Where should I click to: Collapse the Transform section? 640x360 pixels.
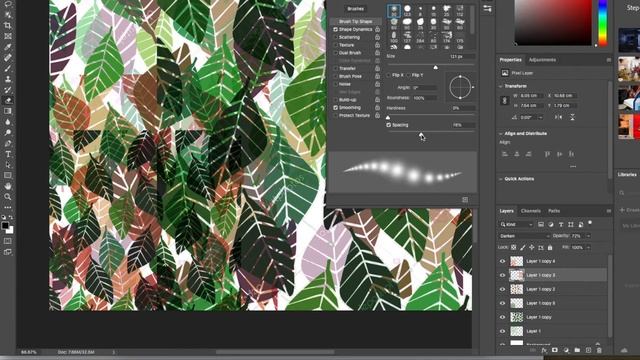point(501,86)
